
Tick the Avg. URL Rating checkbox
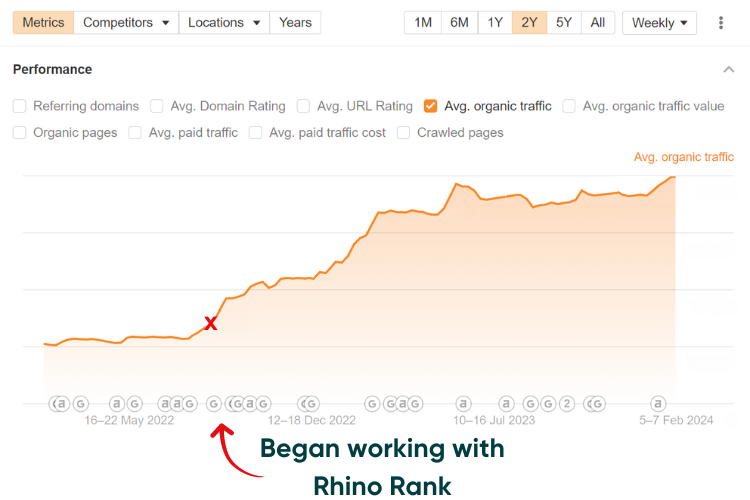click(303, 106)
